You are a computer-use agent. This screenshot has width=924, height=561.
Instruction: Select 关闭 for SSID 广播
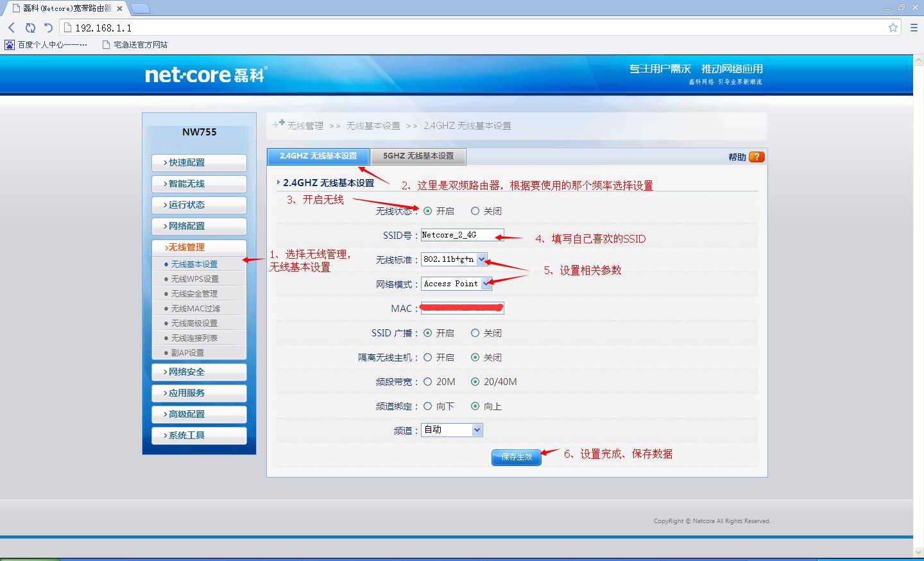[475, 332]
